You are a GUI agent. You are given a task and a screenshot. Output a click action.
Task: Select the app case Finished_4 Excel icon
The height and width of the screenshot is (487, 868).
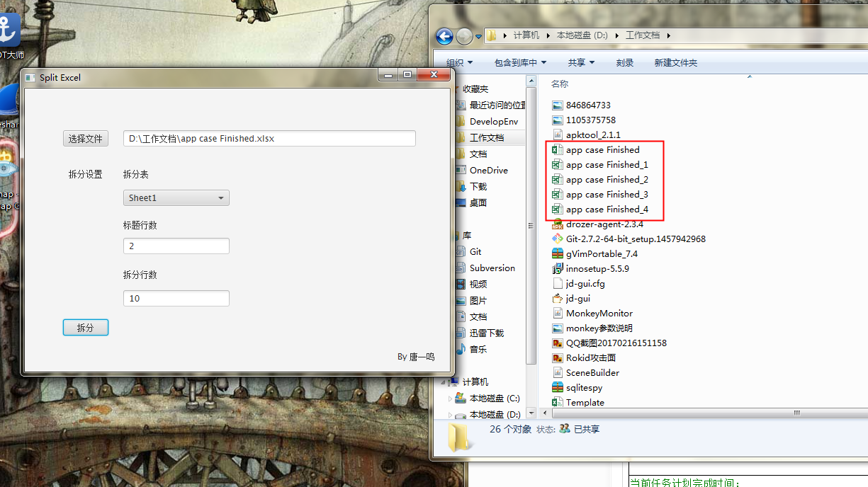(x=558, y=210)
